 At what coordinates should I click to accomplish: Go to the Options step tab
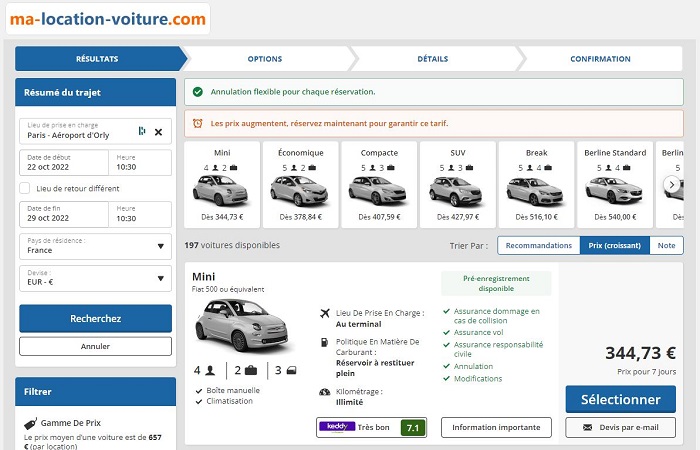click(x=265, y=59)
